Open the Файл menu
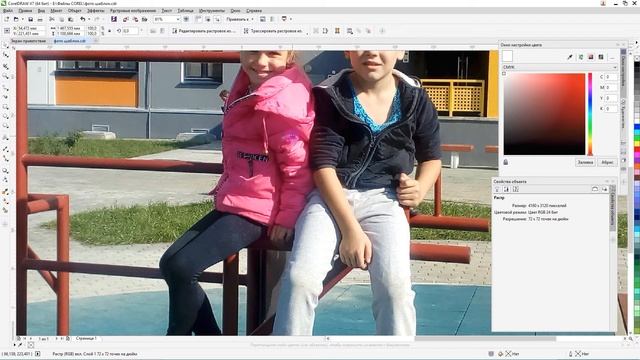 [x=7, y=11]
